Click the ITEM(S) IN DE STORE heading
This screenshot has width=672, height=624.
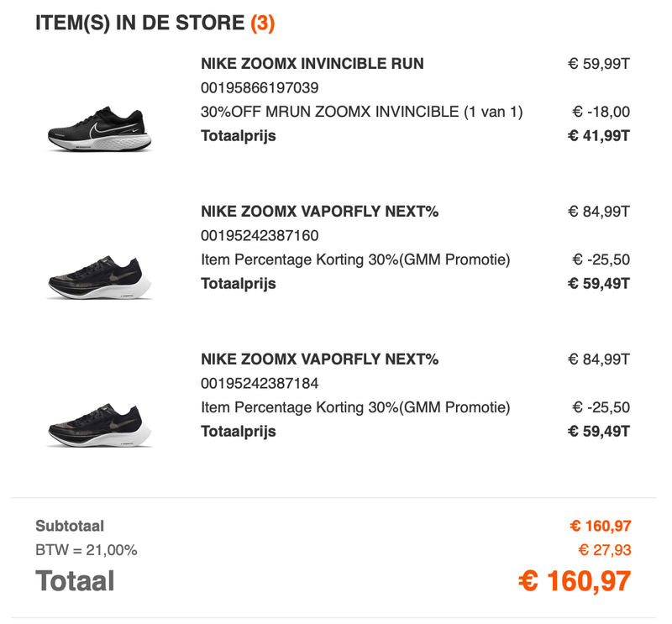point(141,24)
